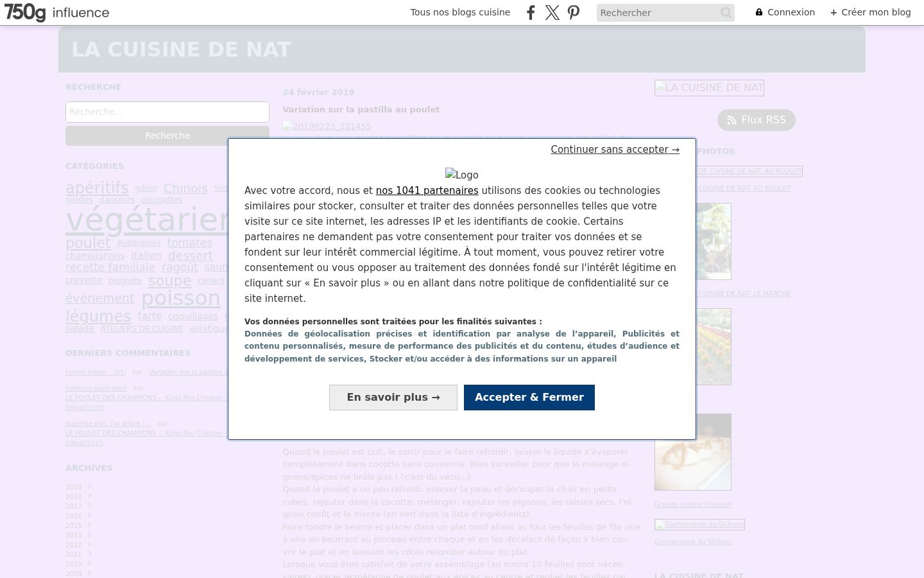
Task: Expand the 2017 archive year
Action: tap(90, 505)
